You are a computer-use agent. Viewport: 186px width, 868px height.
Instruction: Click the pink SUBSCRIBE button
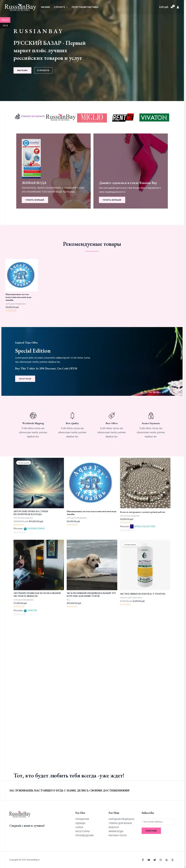[x=151, y=831]
